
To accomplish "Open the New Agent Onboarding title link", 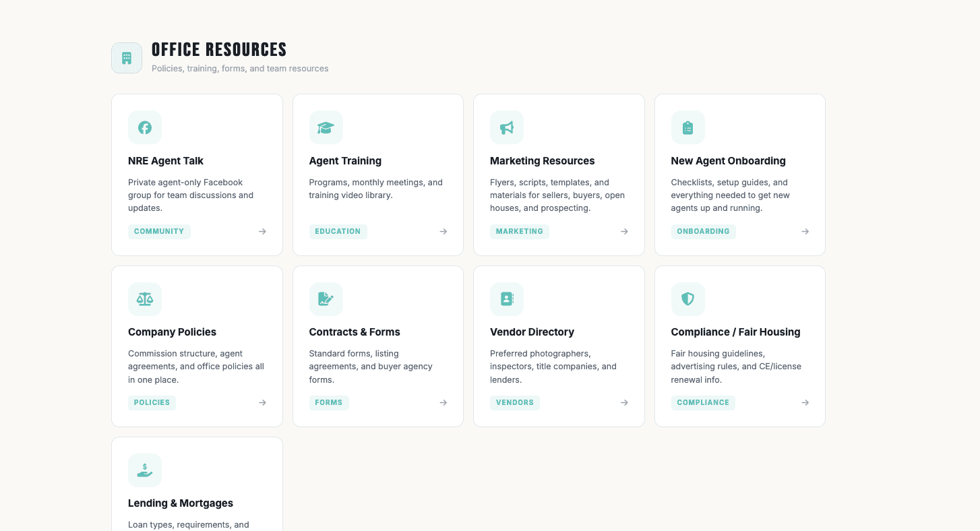I will 729,161.
